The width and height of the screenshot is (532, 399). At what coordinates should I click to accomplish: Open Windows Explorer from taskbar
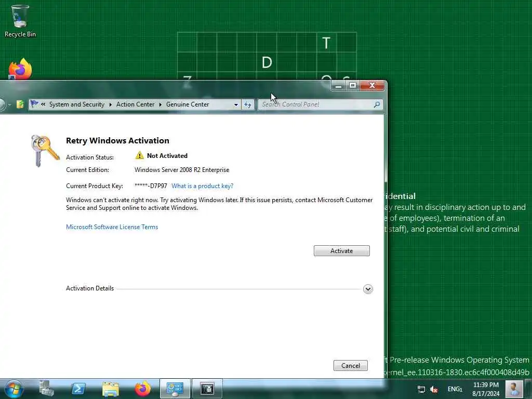point(110,389)
